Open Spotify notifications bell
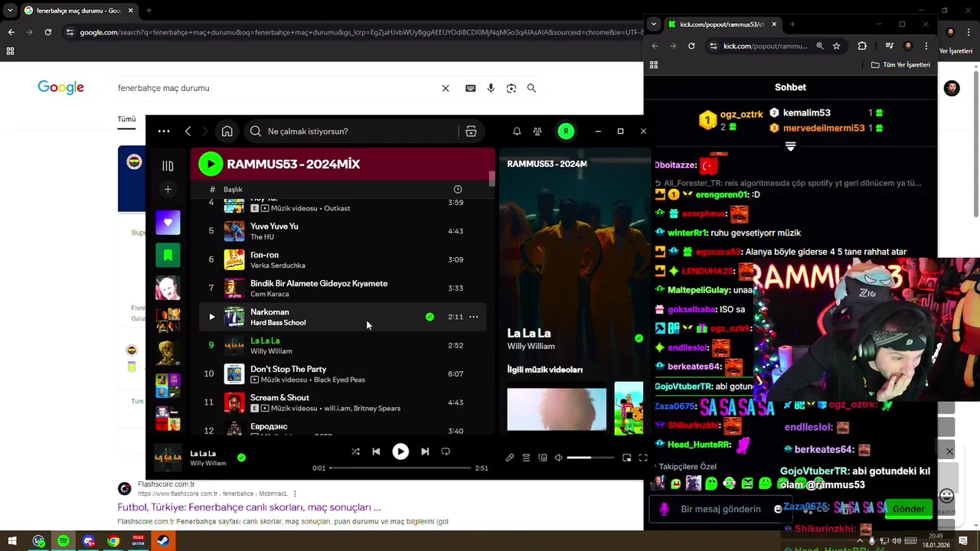This screenshot has width=980, height=551. coord(517,131)
